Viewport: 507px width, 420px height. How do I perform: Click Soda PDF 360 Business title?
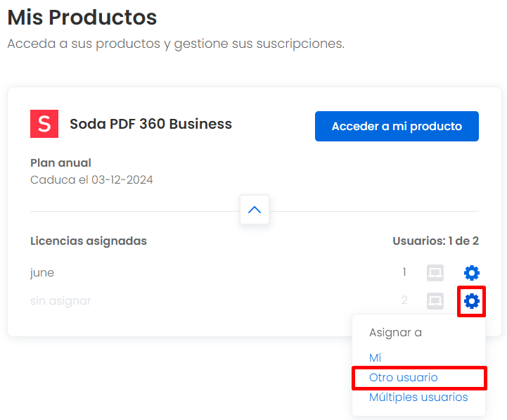click(150, 124)
